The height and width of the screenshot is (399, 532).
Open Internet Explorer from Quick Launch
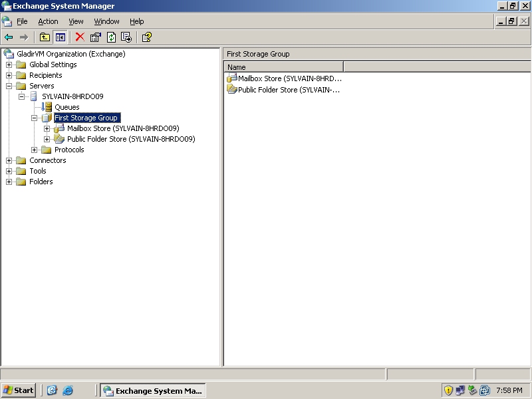click(68, 390)
